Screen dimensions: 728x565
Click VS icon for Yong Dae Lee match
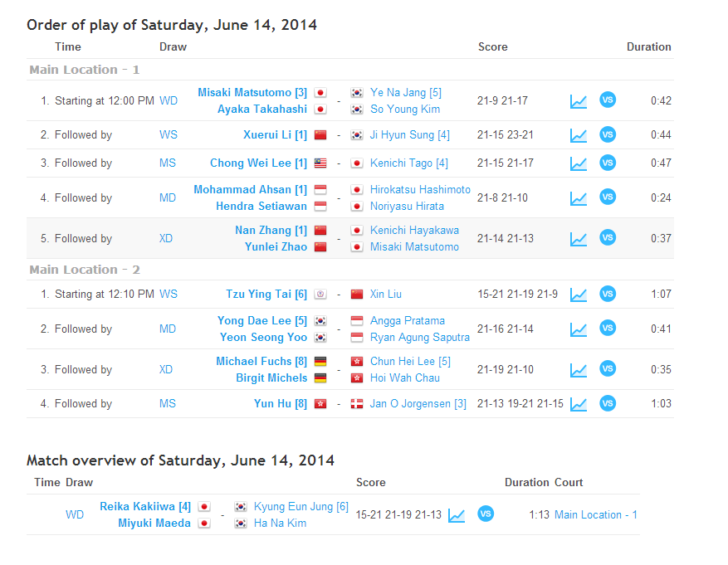(x=608, y=329)
